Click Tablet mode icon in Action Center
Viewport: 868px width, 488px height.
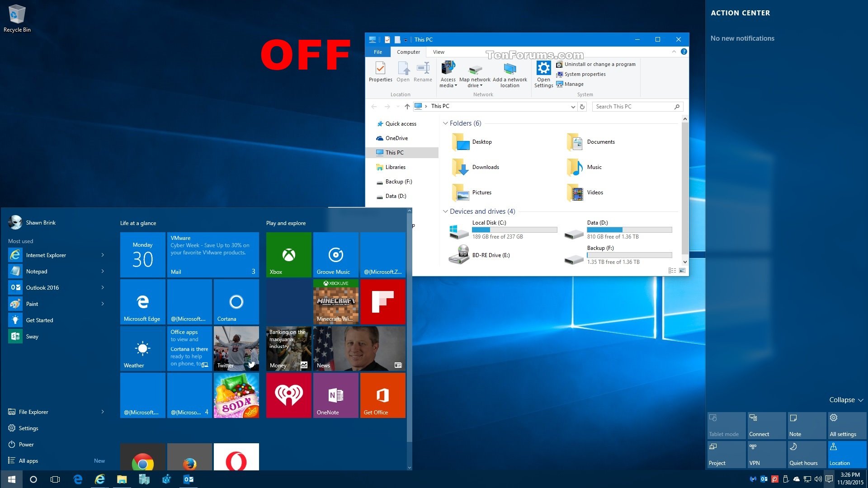point(724,424)
